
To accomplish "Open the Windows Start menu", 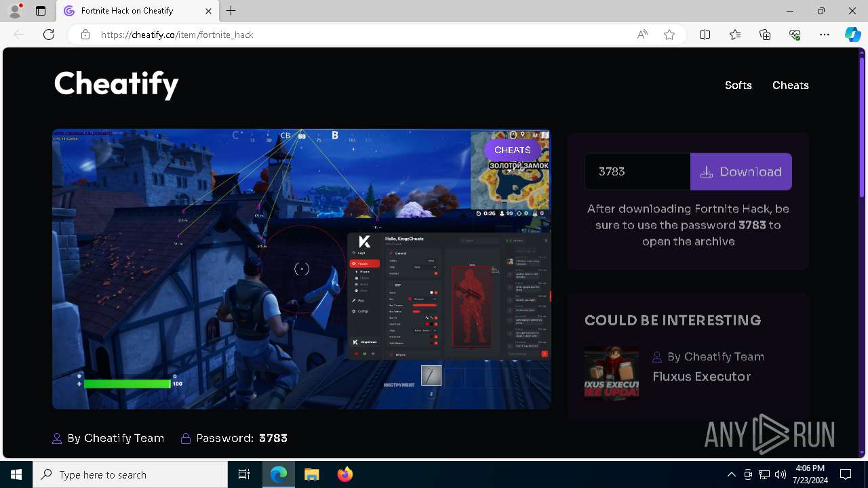I will [16, 474].
